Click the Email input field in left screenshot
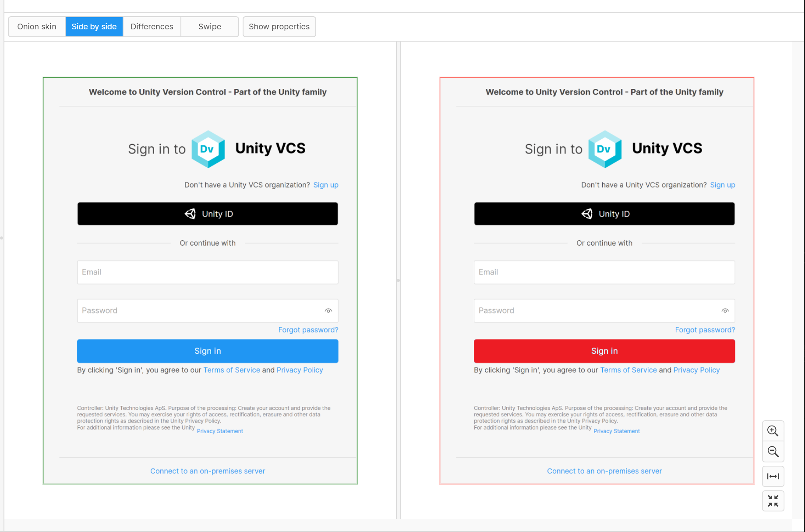805x532 pixels. pos(207,272)
